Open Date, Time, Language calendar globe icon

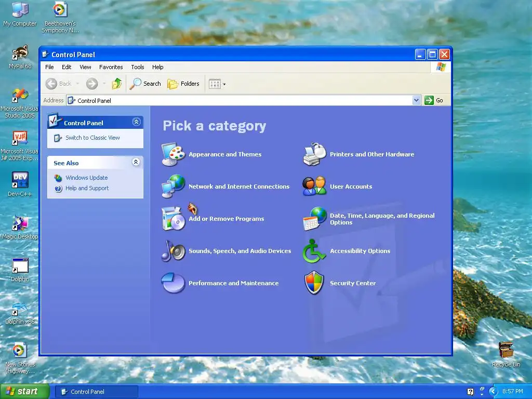pos(314,219)
